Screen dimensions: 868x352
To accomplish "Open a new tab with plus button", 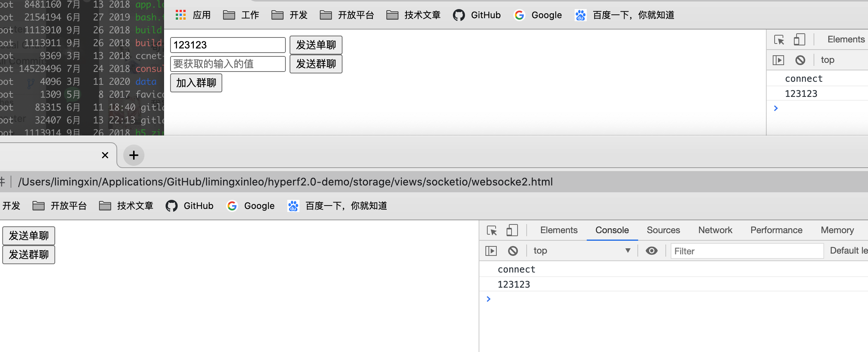I will pyautogui.click(x=134, y=155).
